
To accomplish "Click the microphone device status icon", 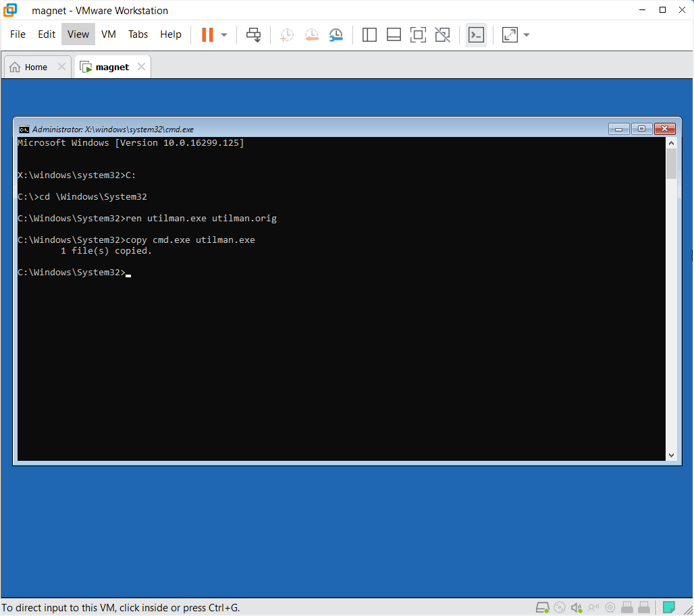I will coord(593,608).
